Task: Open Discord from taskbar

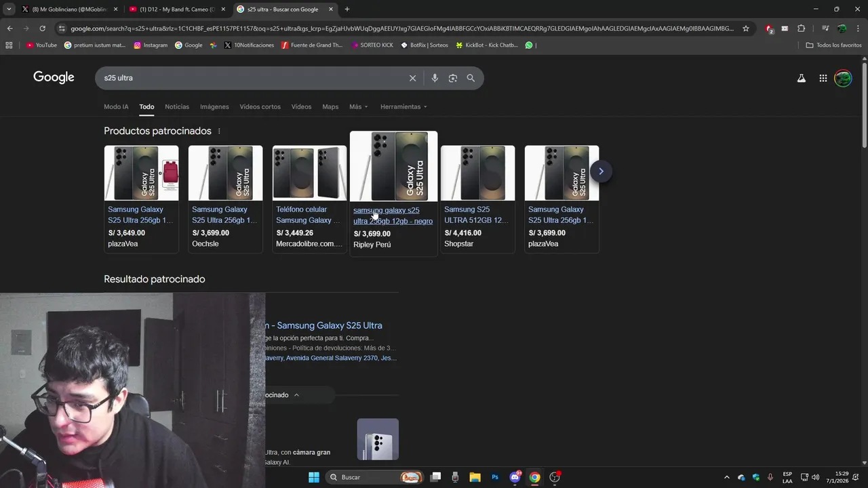Action: pos(515,477)
